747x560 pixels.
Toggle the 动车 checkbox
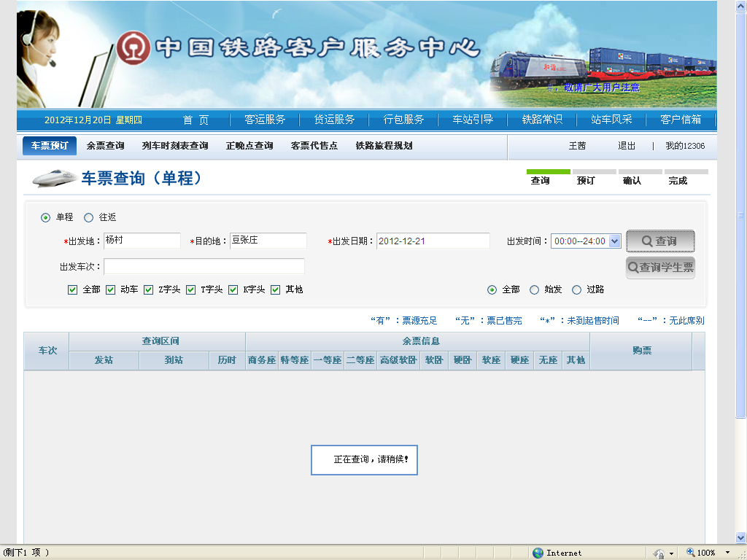coord(111,289)
